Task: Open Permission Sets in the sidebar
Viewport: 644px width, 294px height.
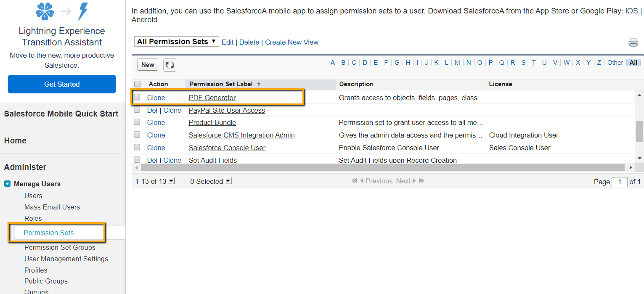Action: pyautogui.click(x=49, y=233)
